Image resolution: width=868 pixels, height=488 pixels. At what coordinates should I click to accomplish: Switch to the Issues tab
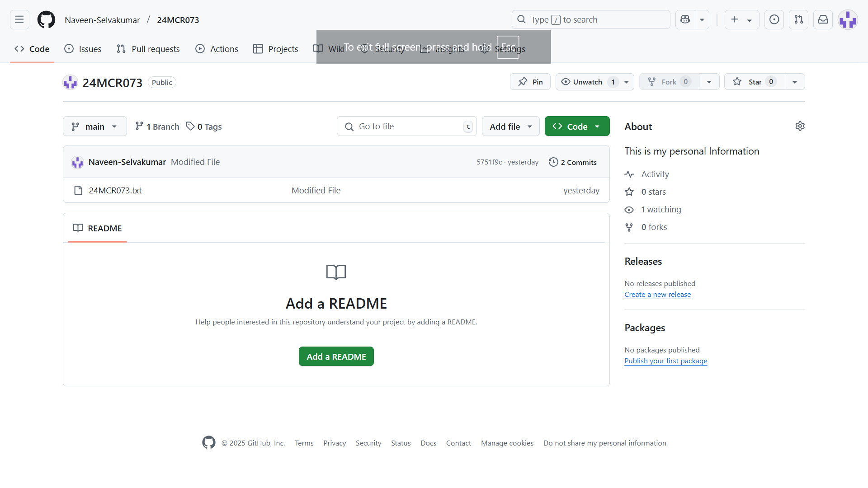pyautogui.click(x=83, y=49)
